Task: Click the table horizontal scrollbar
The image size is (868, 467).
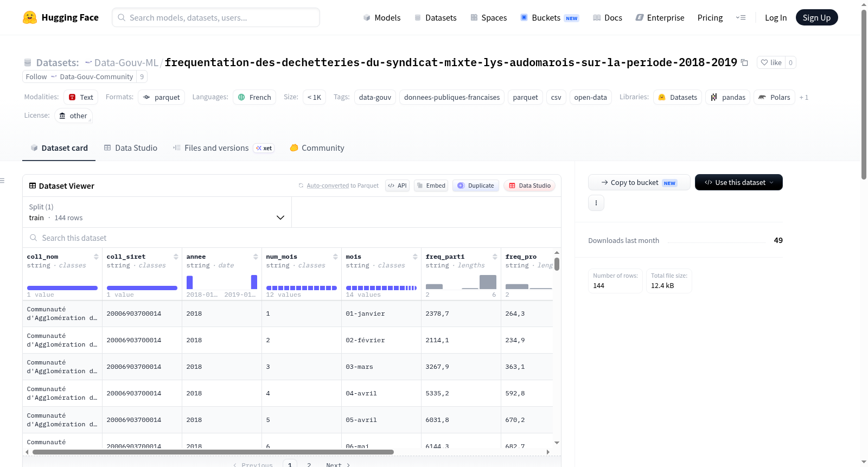Action: pos(213,452)
